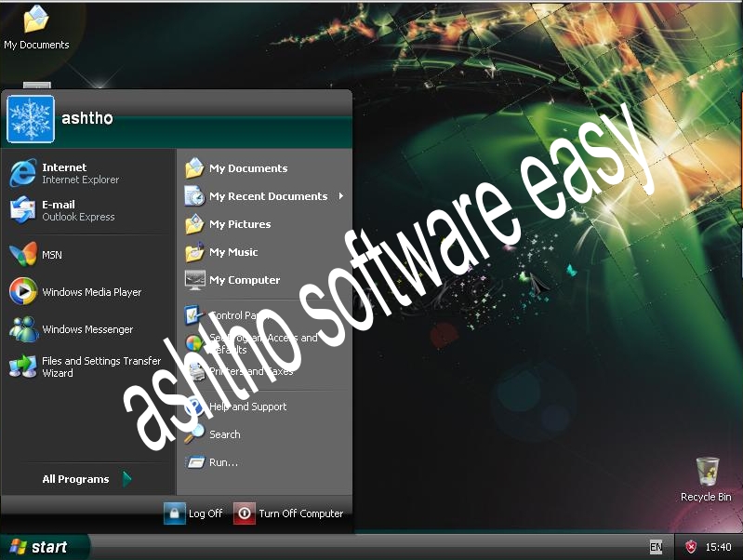This screenshot has width=743, height=560.
Task: Click Files and Settings Transfer Wizard text
Action: (x=101, y=367)
